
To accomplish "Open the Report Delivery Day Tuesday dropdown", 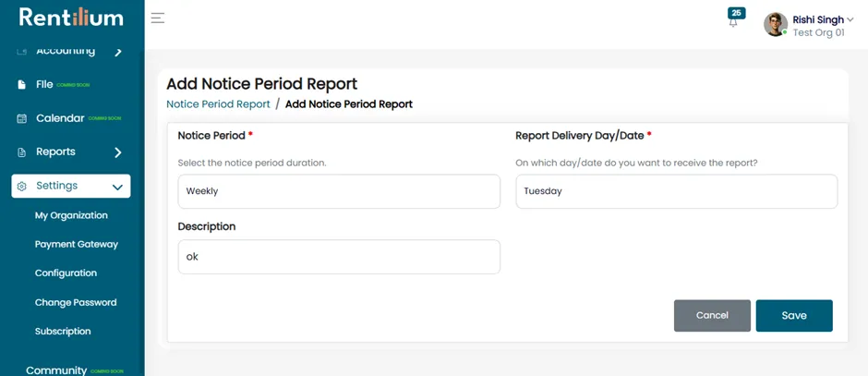I will pyautogui.click(x=677, y=191).
